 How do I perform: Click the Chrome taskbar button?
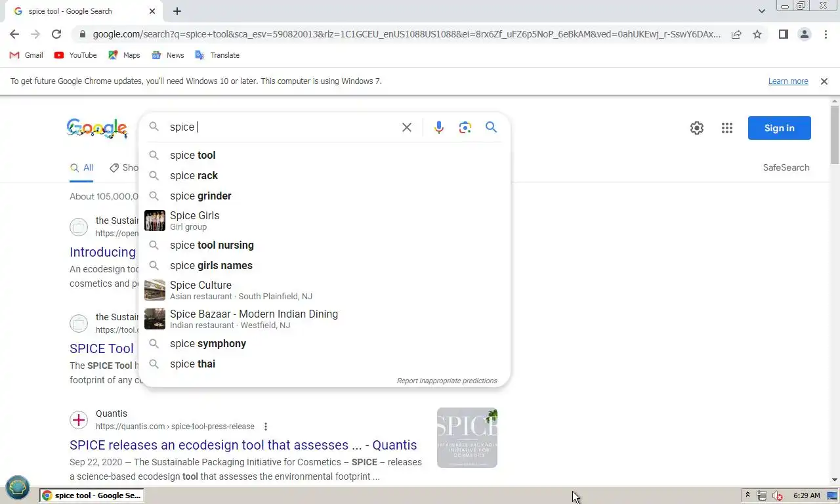coord(91,495)
